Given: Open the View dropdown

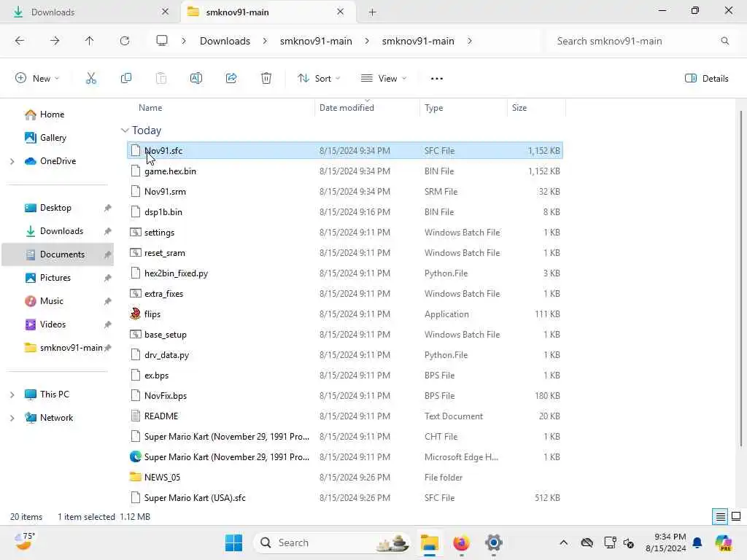Looking at the screenshot, I should pyautogui.click(x=384, y=79).
